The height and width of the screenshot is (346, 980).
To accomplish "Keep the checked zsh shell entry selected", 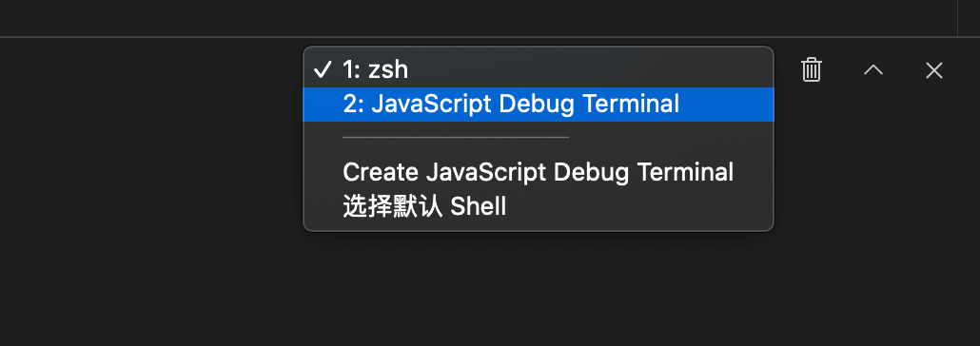I will (x=539, y=69).
